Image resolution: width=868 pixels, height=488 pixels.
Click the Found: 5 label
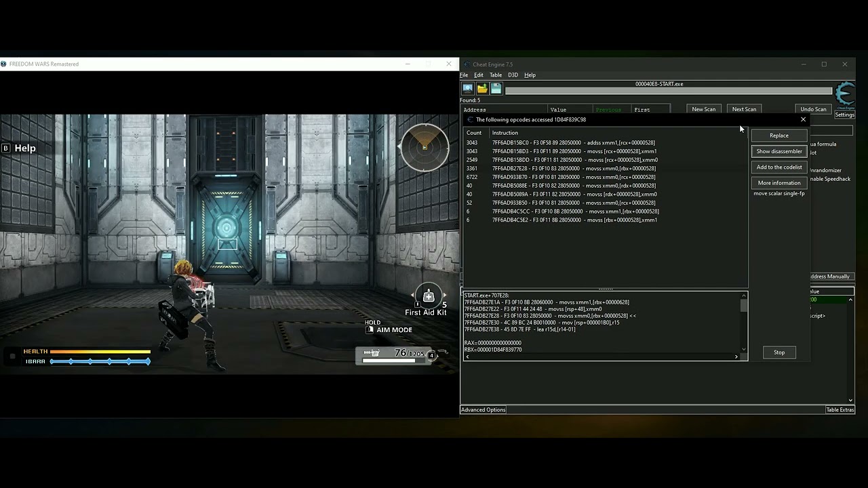(470, 100)
